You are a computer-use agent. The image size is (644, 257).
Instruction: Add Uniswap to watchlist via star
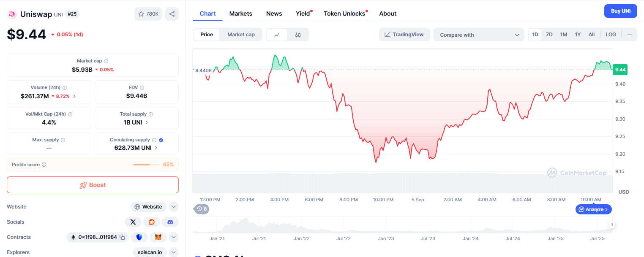point(148,14)
